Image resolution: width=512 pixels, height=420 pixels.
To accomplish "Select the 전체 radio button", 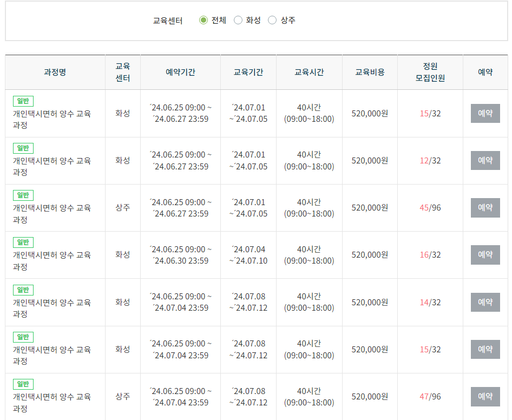I will click(x=203, y=20).
